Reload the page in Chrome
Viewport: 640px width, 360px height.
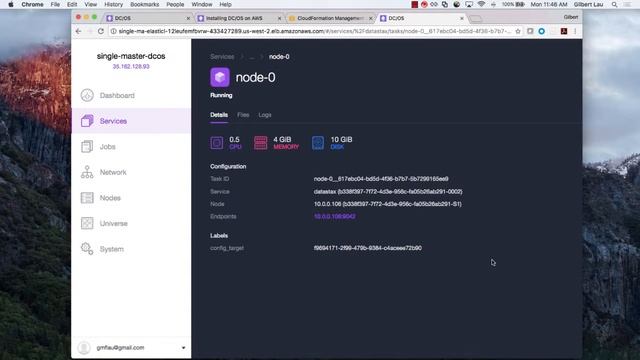pyautogui.click(x=101, y=31)
